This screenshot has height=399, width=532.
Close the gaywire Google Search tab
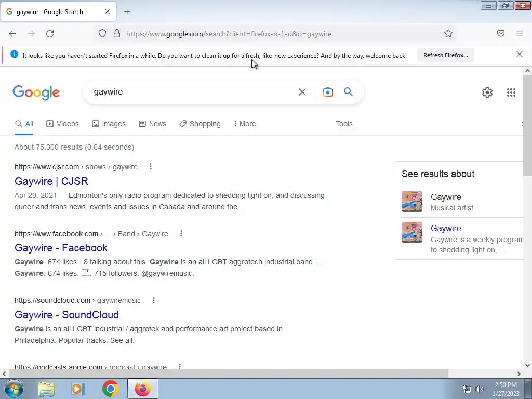pyautogui.click(x=107, y=11)
